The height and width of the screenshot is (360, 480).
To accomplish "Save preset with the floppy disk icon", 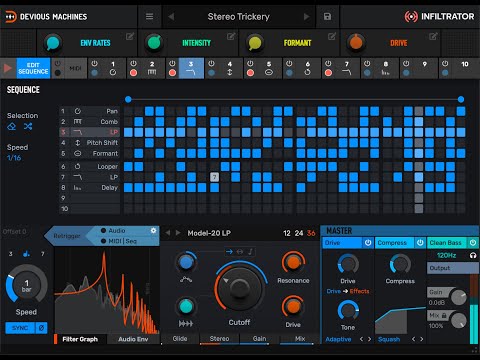I will 327,16.
